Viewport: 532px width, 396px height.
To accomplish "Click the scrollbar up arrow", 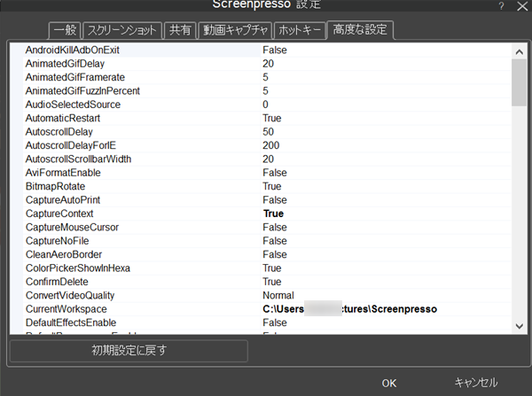I will tap(519, 52).
